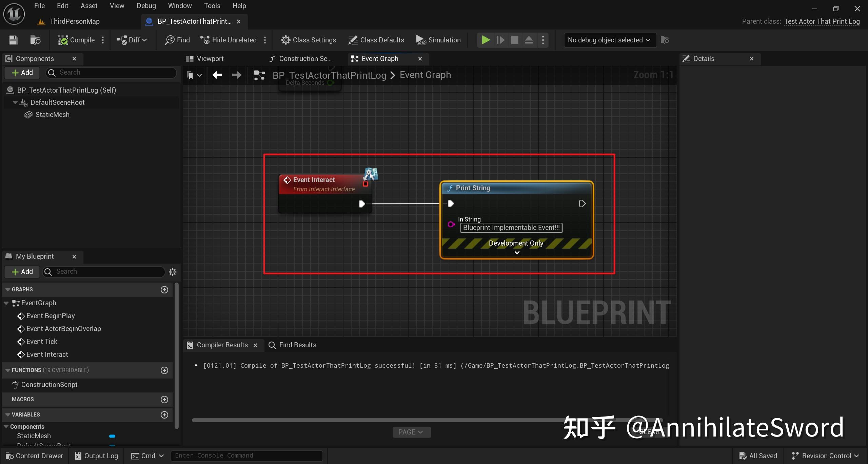The height and width of the screenshot is (464, 868).
Task: Click the Play in editor button
Action: (x=486, y=40)
